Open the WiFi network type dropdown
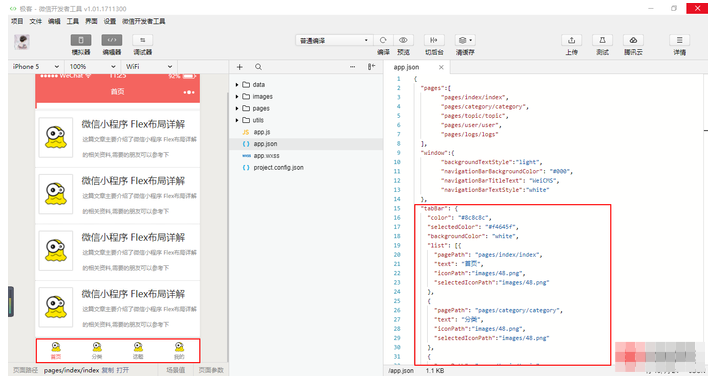The width and height of the screenshot is (713, 386). click(x=149, y=66)
